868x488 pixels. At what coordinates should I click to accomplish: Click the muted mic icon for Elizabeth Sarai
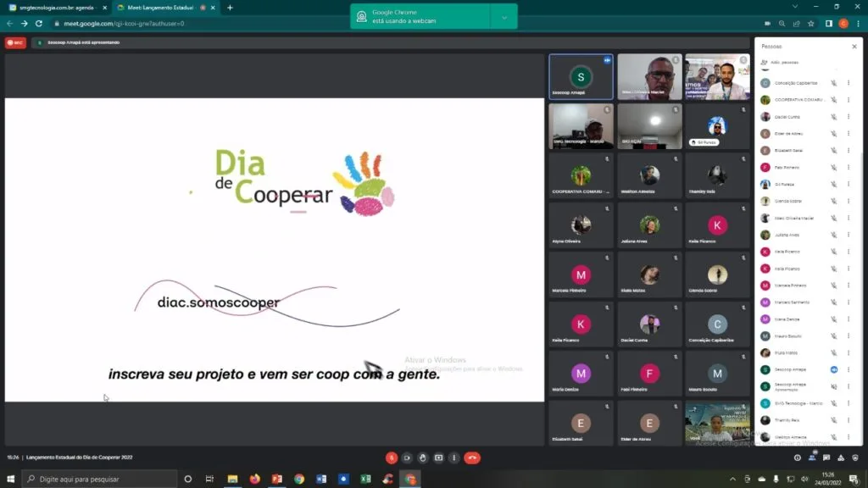pyautogui.click(x=834, y=151)
